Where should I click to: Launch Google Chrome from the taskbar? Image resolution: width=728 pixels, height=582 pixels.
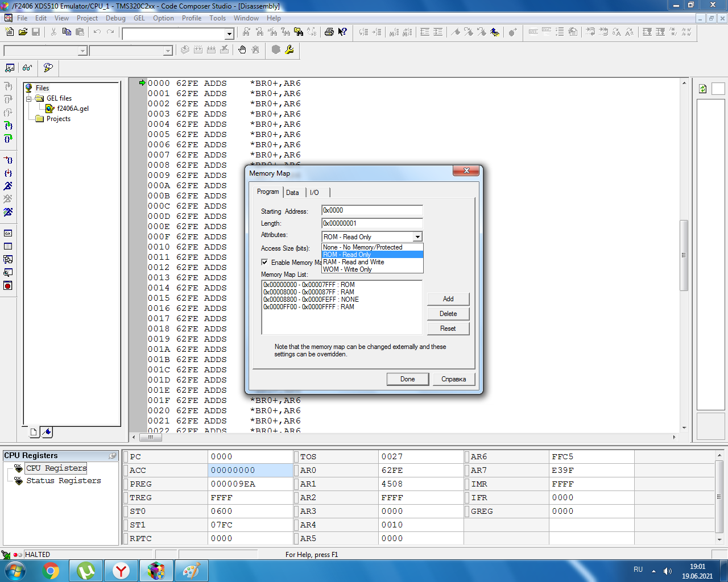coord(51,571)
